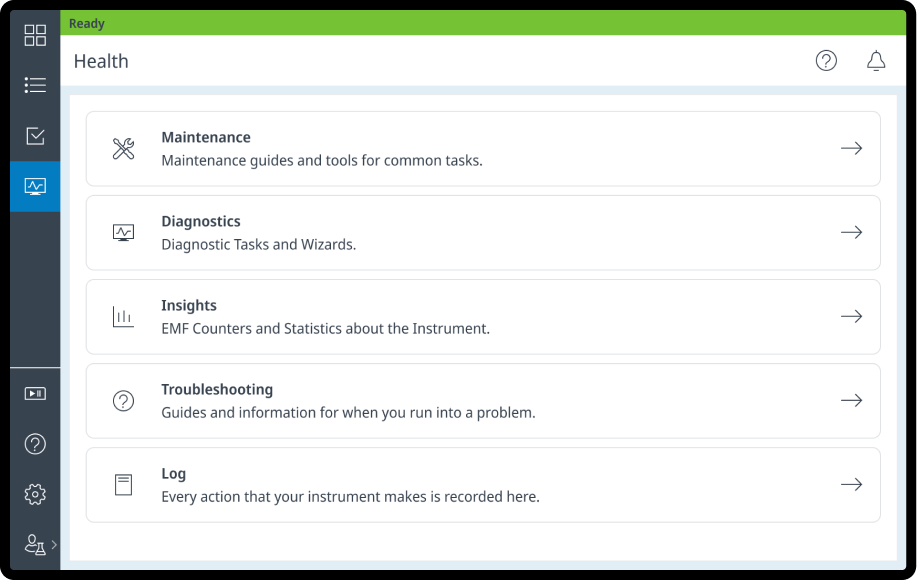Open the notifications bell

876,61
